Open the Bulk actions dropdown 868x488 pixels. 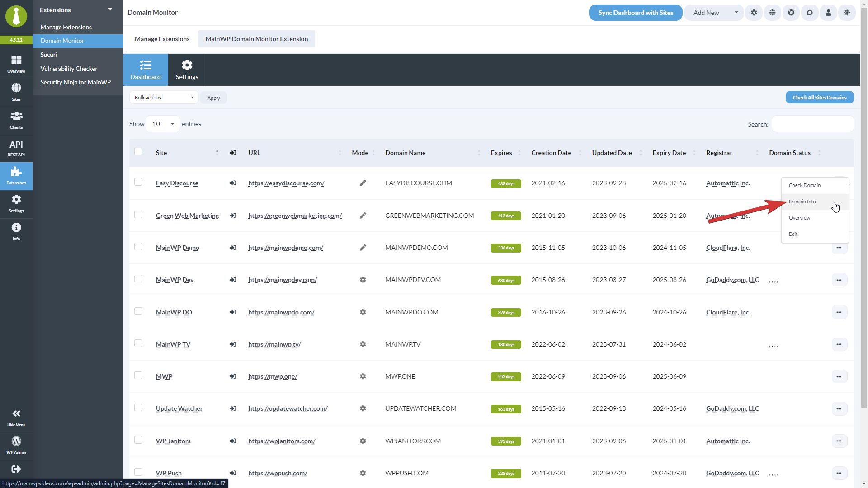[x=163, y=97]
